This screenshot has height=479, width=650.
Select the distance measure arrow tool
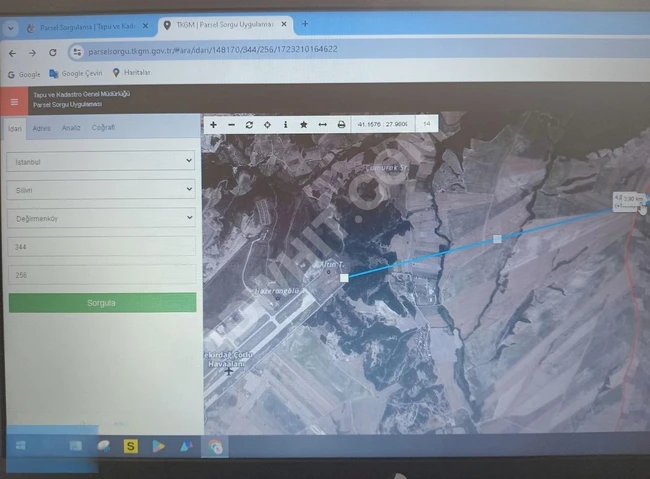tap(323, 124)
